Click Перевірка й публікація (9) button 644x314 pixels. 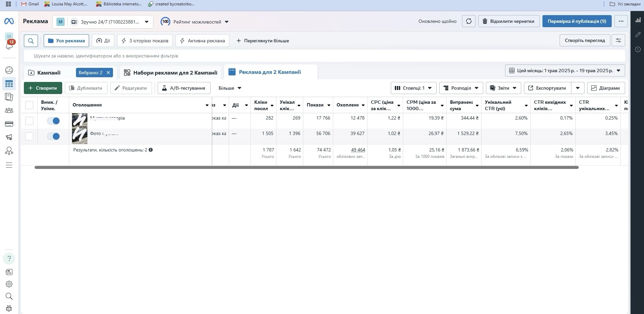(x=577, y=21)
